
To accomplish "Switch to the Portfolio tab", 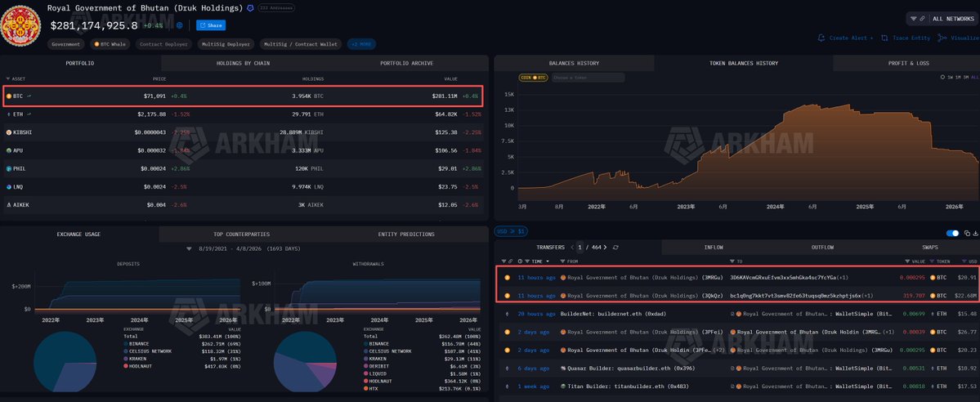I will click(81, 63).
